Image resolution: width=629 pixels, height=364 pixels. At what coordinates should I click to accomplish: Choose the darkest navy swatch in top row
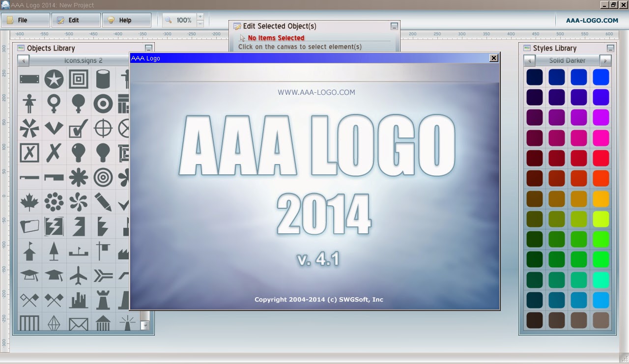[x=535, y=77]
